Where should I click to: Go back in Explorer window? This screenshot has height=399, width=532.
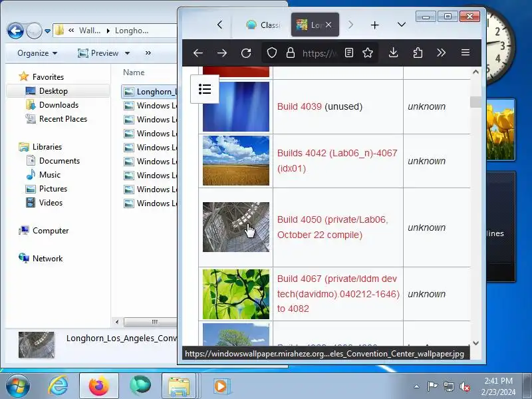click(x=15, y=31)
